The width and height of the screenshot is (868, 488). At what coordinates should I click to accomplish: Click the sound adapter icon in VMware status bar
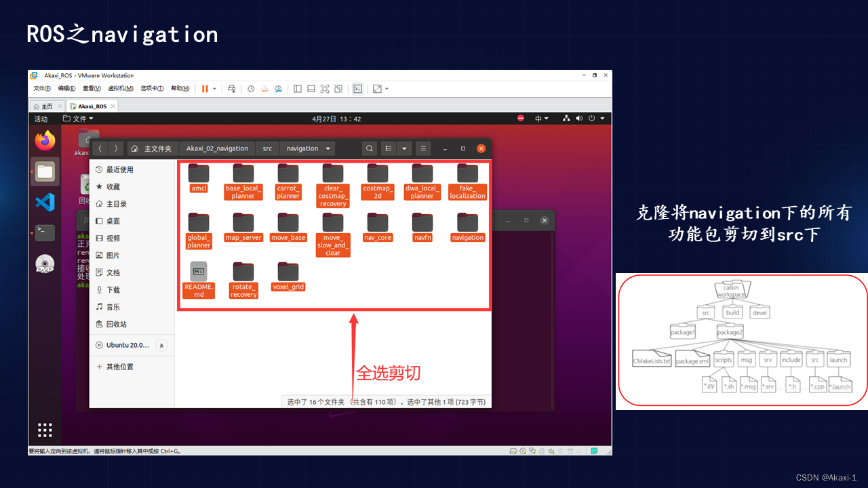(x=551, y=450)
